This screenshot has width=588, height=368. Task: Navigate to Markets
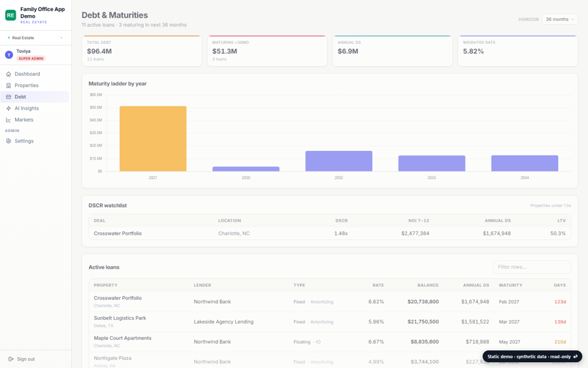click(35, 120)
